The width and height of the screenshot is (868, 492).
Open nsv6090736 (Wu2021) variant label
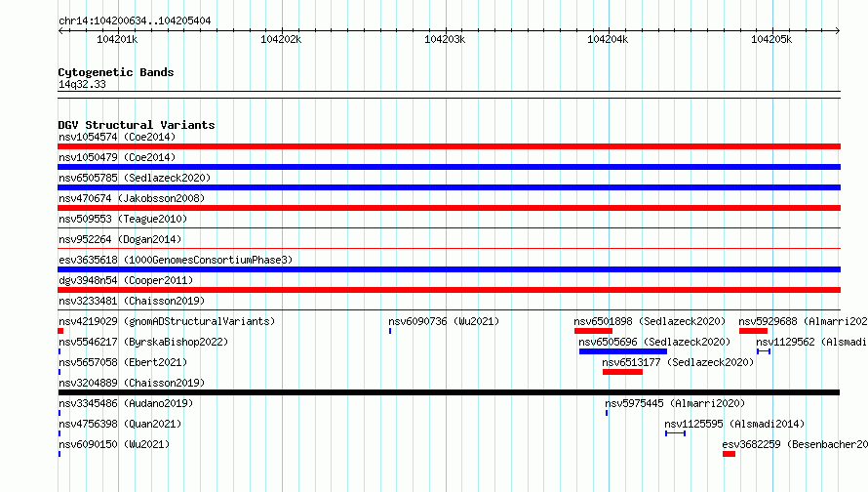(x=444, y=321)
